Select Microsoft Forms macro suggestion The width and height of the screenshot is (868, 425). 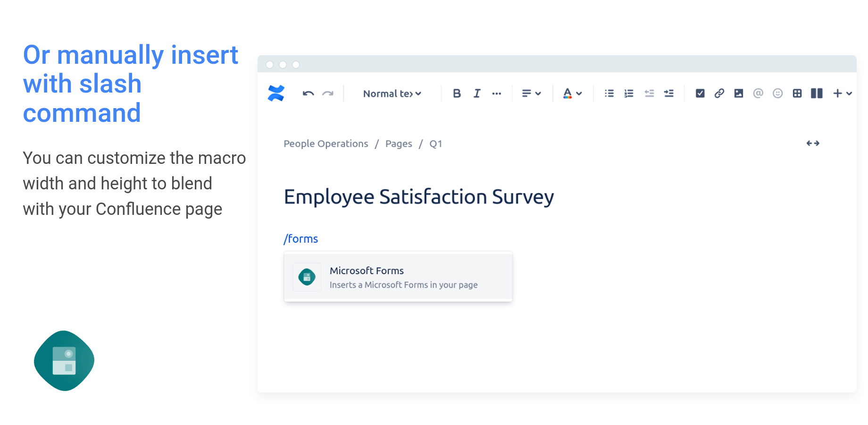398,277
